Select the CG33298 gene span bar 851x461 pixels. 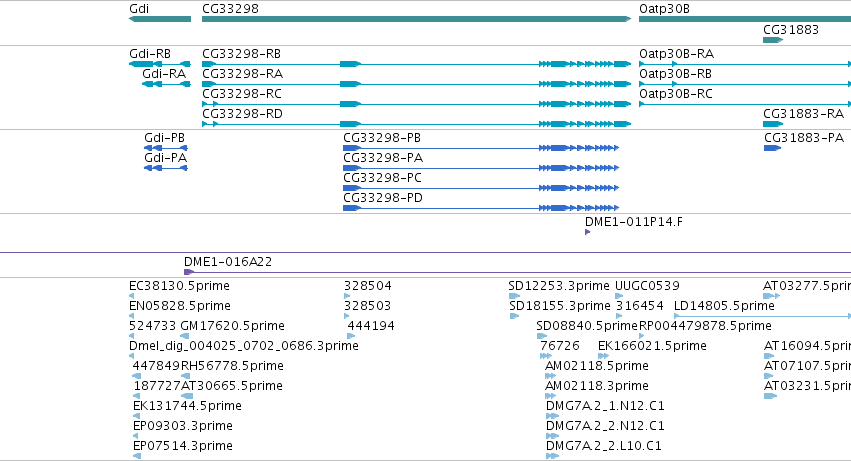pyautogui.click(x=416, y=19)
